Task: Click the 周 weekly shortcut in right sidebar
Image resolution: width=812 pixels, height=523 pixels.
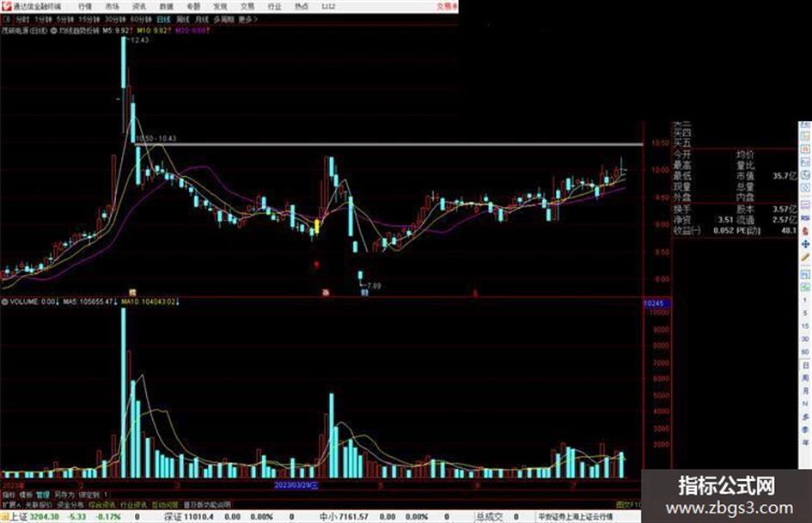Action: point(805,379)
